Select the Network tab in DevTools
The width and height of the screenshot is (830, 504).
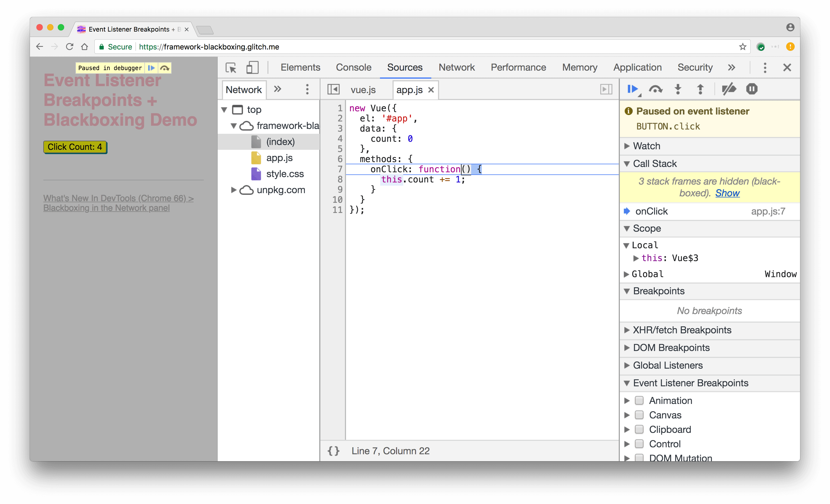pyautogui.click(x=455, y=67)
